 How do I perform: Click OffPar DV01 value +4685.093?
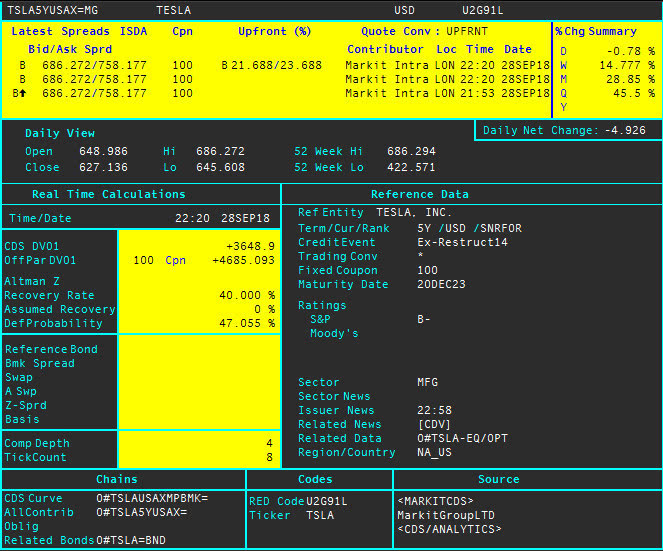[244, 260]
